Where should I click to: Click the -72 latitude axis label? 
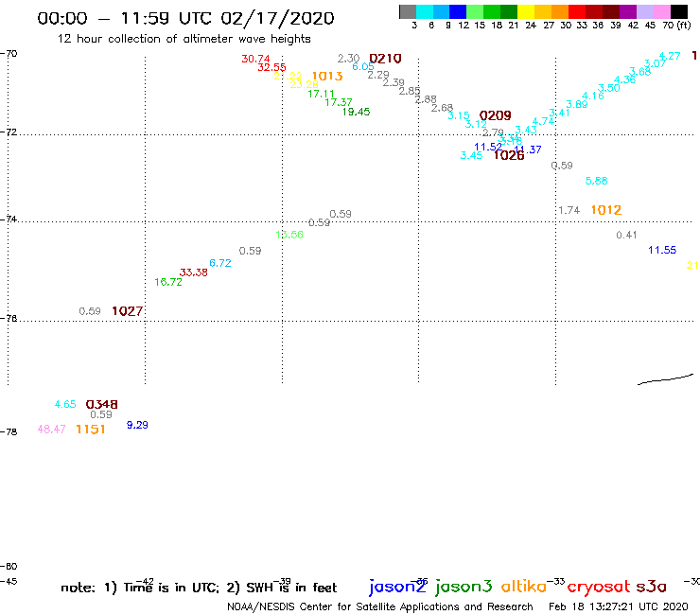tap(9, 132)
